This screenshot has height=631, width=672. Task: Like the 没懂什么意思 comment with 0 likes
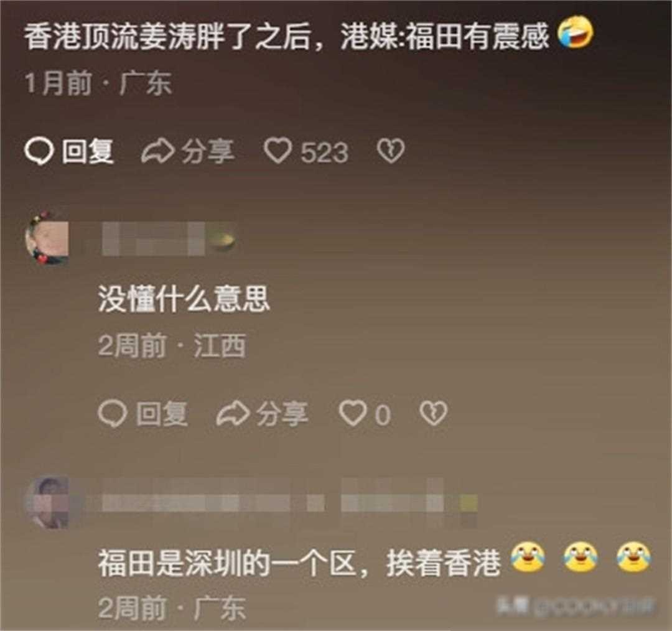(x=353, y=413)
